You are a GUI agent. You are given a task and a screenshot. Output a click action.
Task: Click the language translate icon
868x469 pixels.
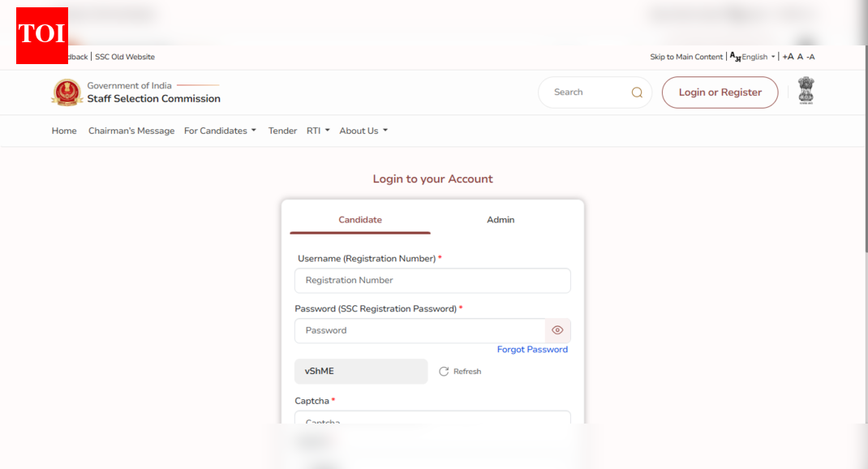coord(735,57)
